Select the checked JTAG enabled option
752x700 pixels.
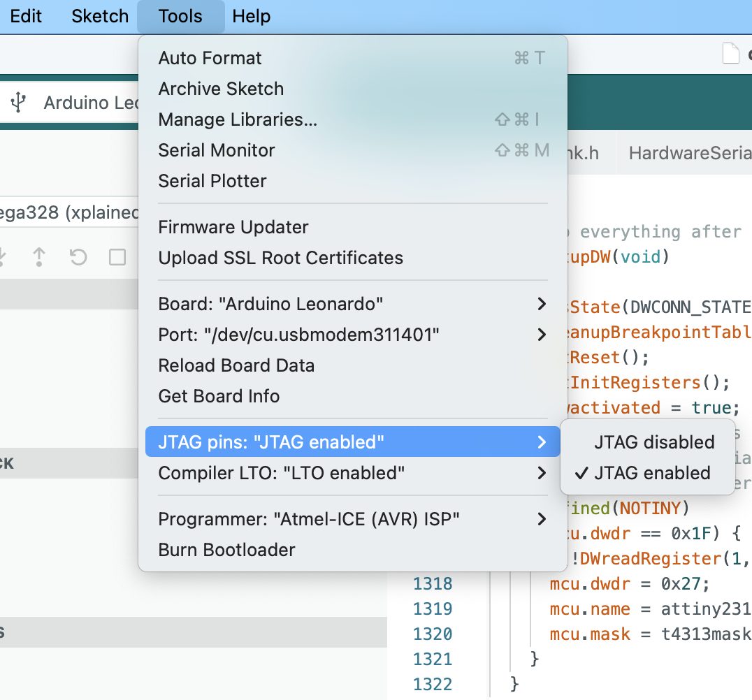pyautogui.click(x=647, y=473)
